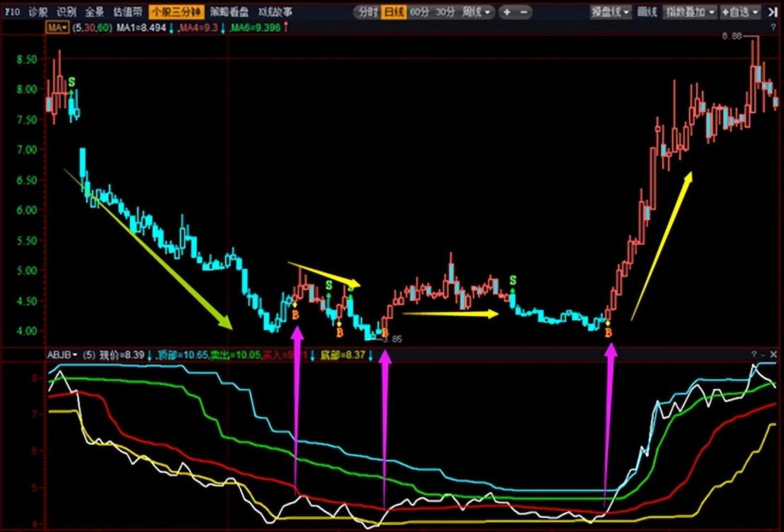The height and width of the screenshot is (532, 784).
Task: Click the indicator panel help question mark
Action: tap(754, 354)
